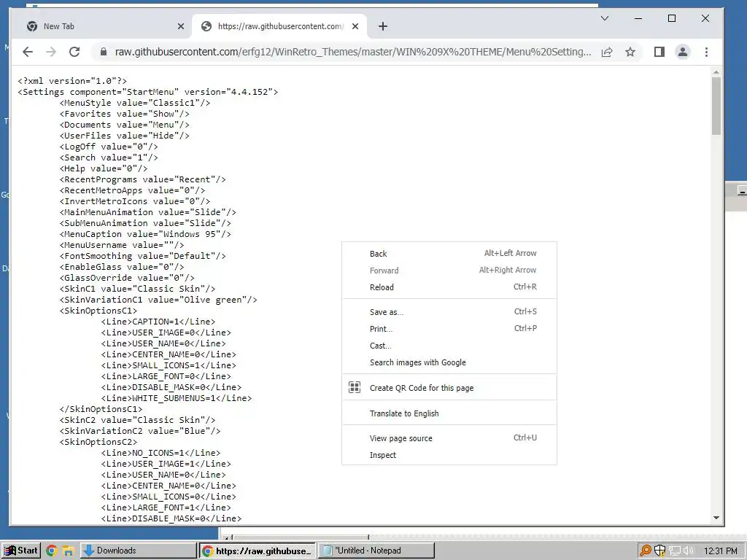The height and width of the screenshot is (560, 747).
Task: Close the New Tab tab
Action: tap(181, 26)
